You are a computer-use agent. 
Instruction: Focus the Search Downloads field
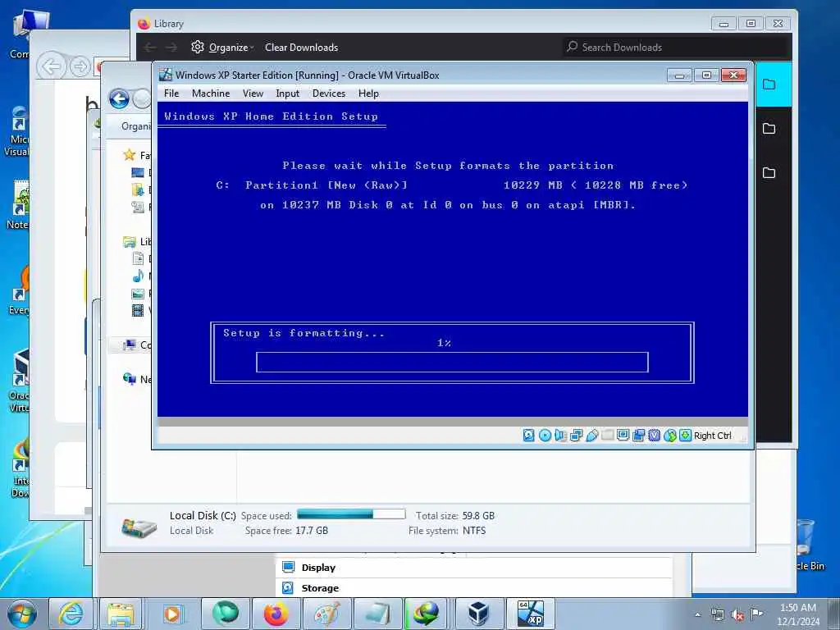677,47
